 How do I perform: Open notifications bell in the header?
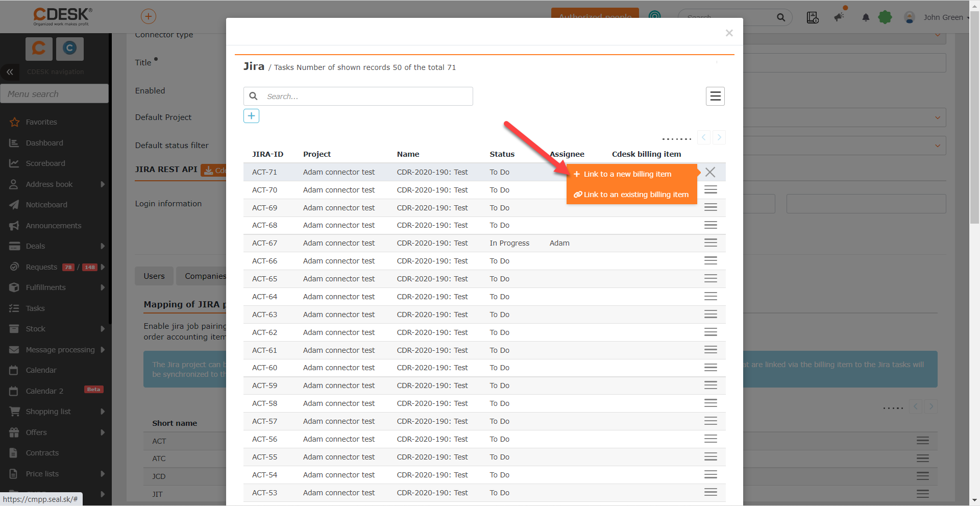point(866,17)
